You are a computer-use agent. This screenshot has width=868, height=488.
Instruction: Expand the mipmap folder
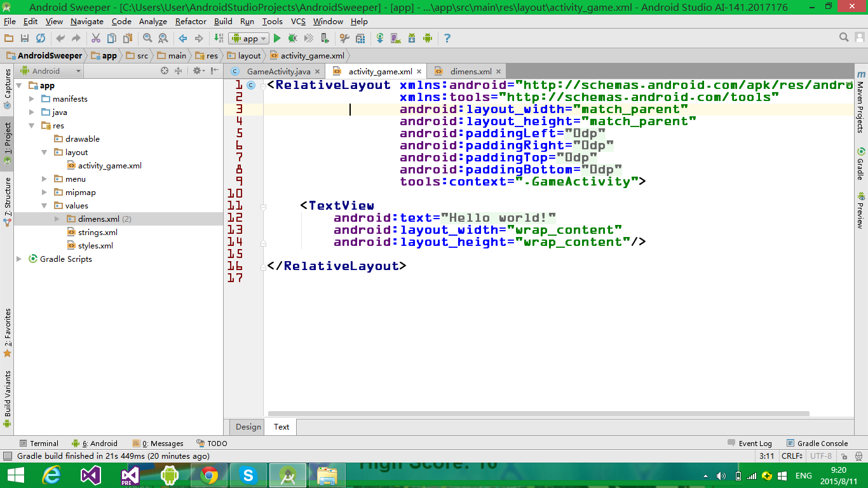[x=44, y=192]
